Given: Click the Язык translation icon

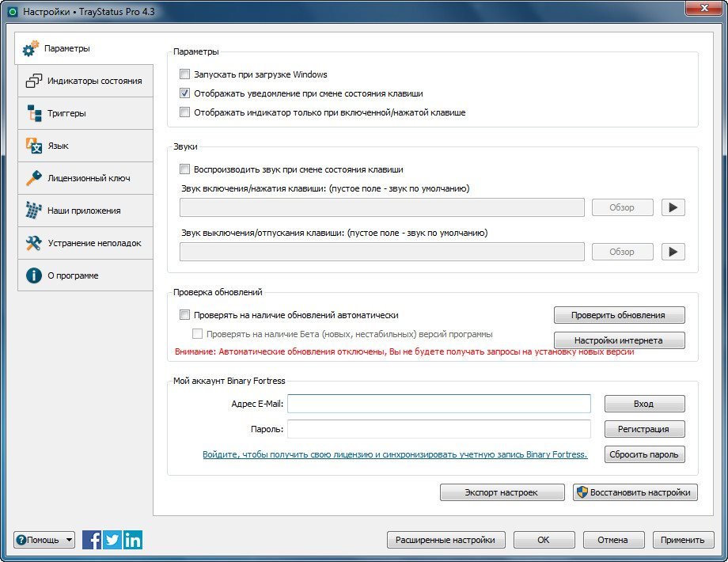Looking at the screenshot, I should 34,146.
